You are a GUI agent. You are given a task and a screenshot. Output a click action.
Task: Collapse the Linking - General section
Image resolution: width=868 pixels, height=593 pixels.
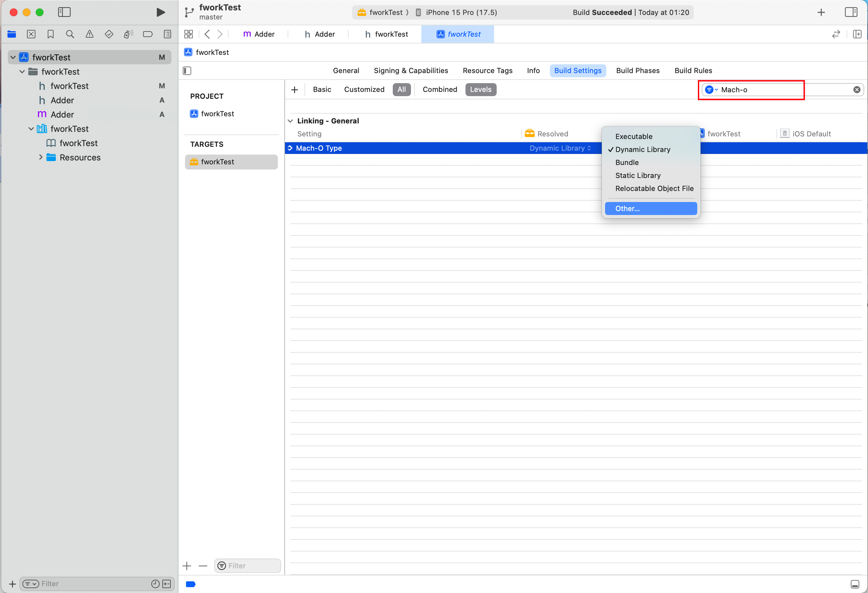[x=290, y=121]
